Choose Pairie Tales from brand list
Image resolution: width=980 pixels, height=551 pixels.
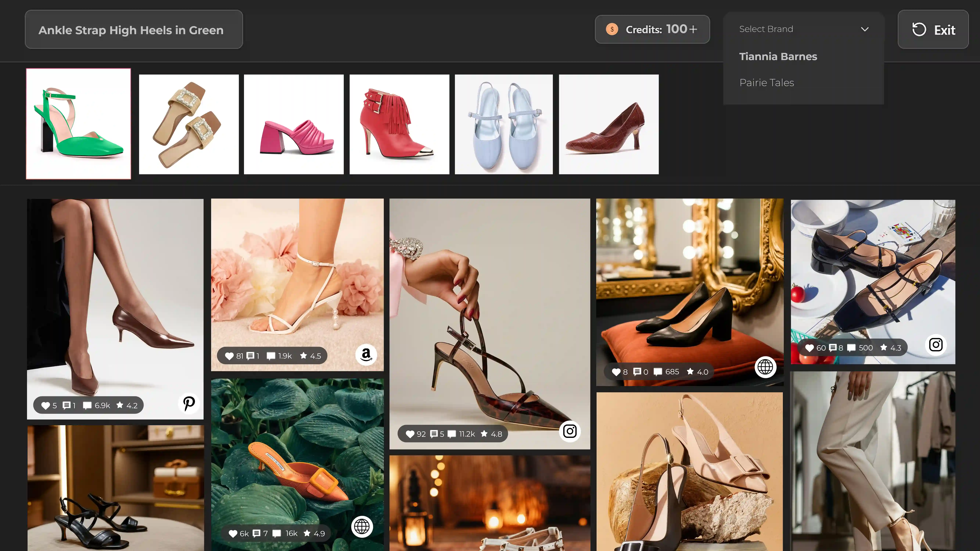tap(767, 82)
